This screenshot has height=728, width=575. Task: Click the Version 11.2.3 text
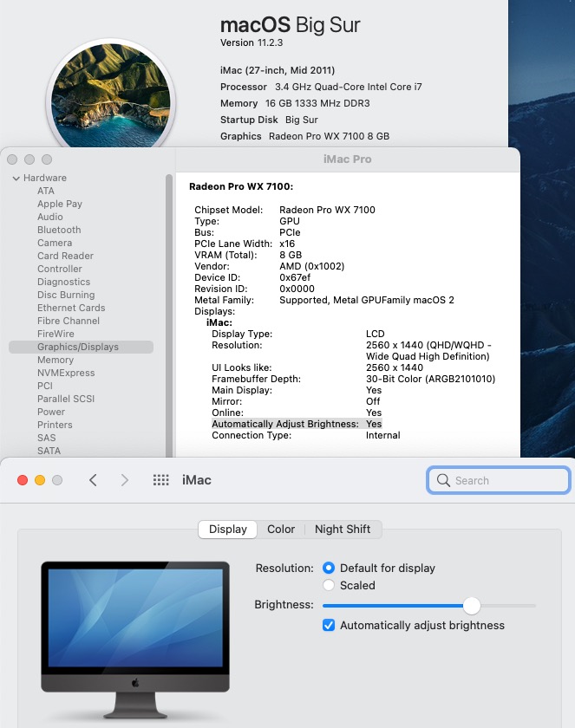pyautogui.click(x=252, y=42)
